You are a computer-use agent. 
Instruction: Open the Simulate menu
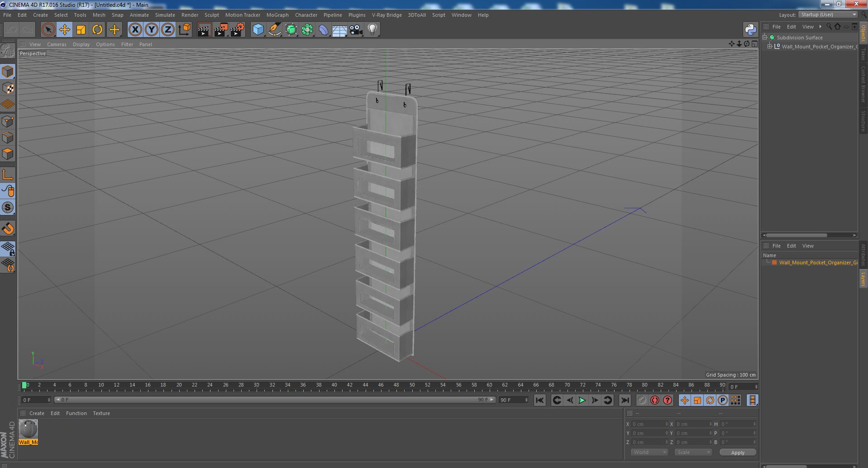coord(165,15)
